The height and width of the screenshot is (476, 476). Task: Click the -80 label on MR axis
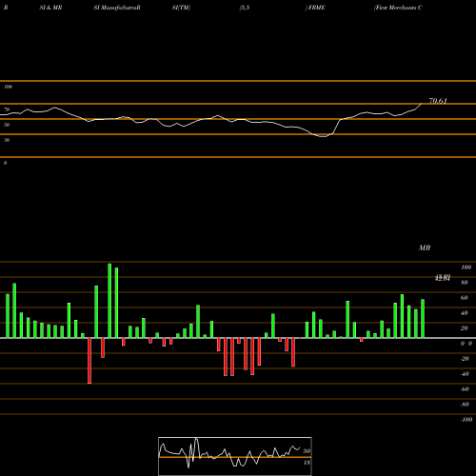coord(465,405)
